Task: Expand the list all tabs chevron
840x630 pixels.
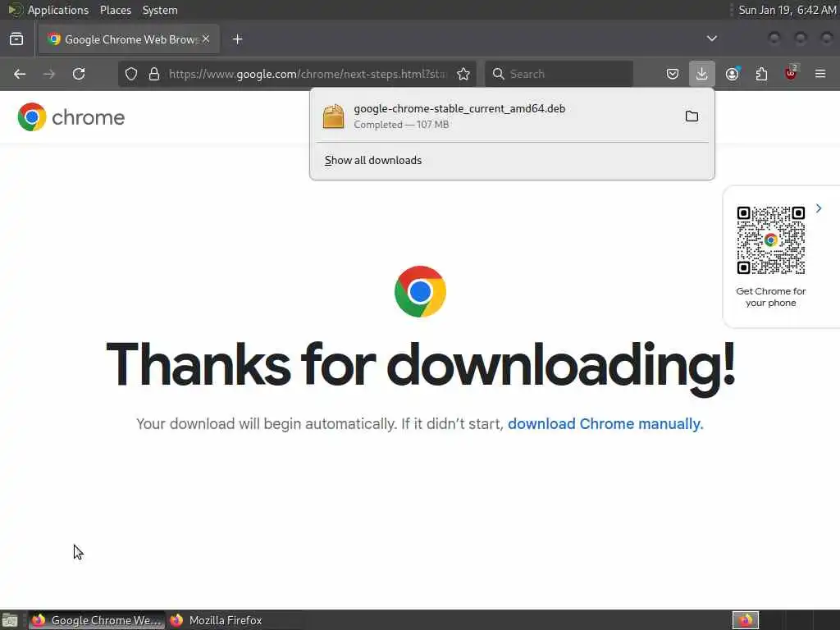Action: click(x=712, y=39)
